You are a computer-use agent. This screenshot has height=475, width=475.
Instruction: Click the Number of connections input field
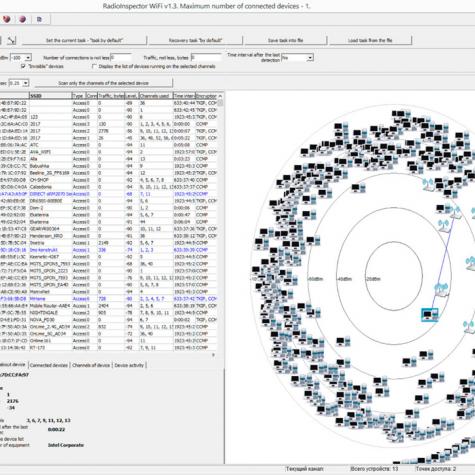click(121, 58)
